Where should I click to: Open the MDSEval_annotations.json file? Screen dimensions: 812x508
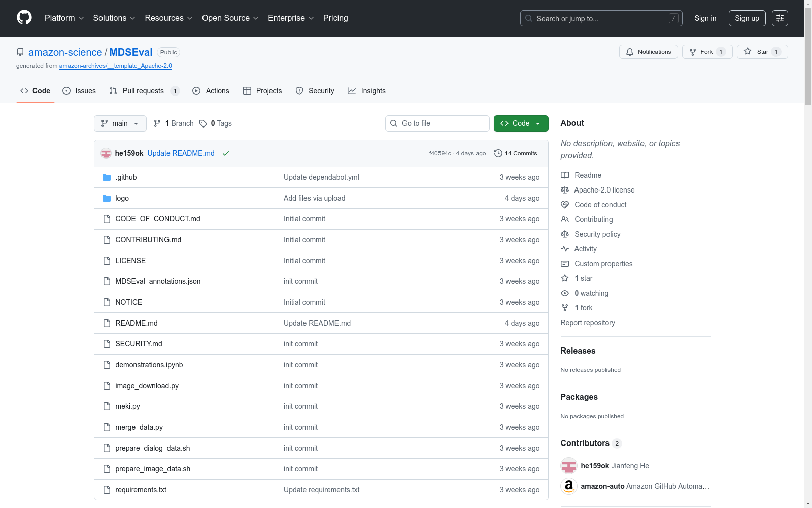pyautogui.click(x=158, y=281)
